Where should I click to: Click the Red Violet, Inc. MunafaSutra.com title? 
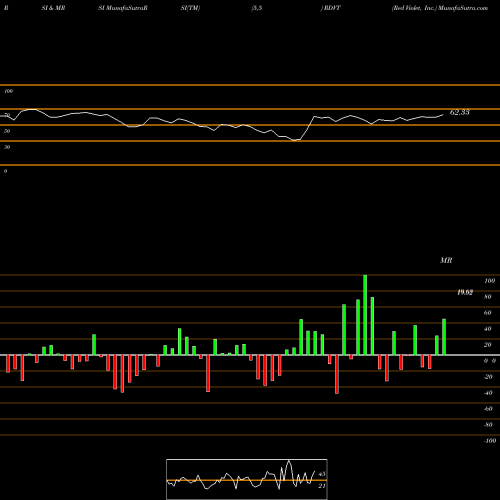coord(440,8)
